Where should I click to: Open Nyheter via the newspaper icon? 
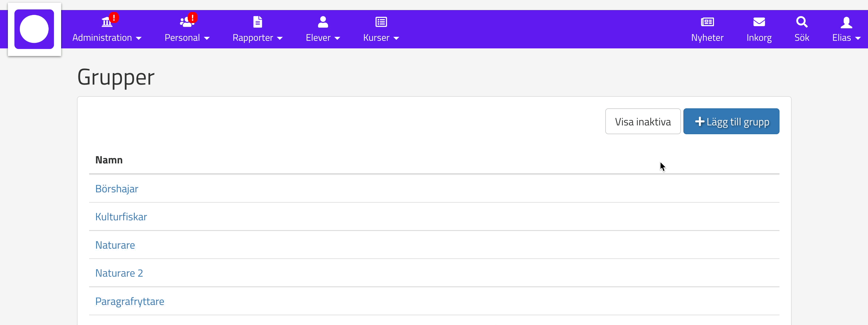[707, 22]
